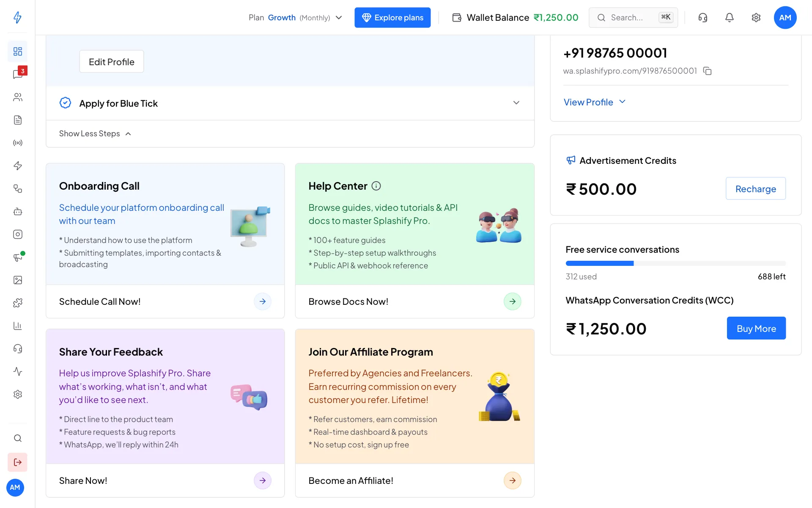The height and width of the screenshot is (508, 812).
Task: Open the sidebar search magnifier icon
Action: pos(17,438)
